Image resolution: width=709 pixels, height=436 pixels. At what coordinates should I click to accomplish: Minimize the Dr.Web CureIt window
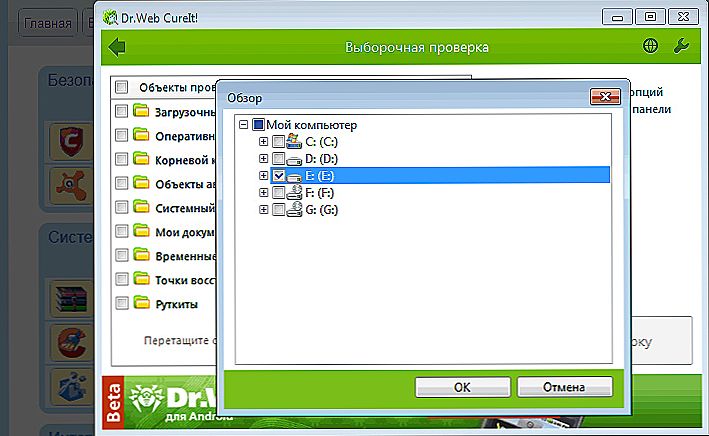pos(617,17)
